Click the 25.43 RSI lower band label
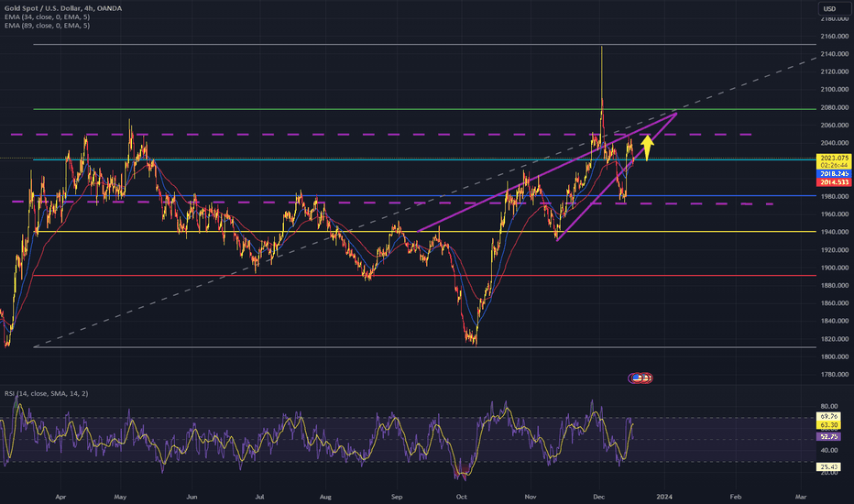This screenshot has width=854, height=504. tap(828, 467)
